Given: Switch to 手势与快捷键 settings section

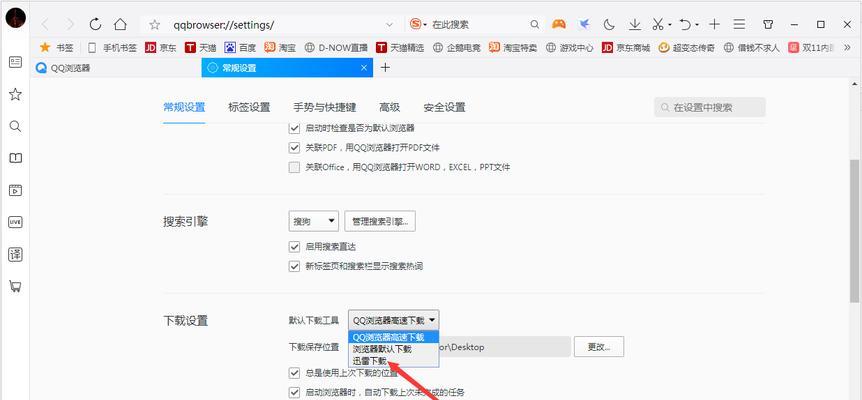Looking at the screenshot, I should (324, 107).
